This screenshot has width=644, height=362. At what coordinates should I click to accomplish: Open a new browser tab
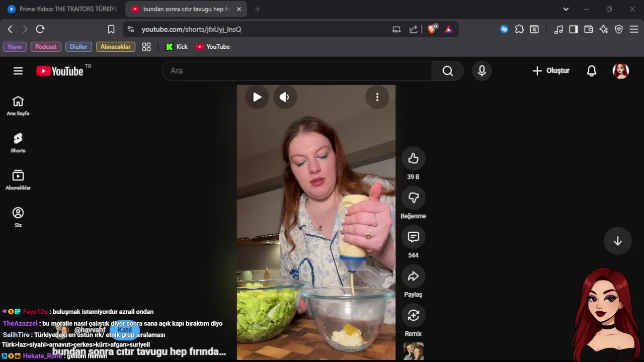tap(258, 9)
